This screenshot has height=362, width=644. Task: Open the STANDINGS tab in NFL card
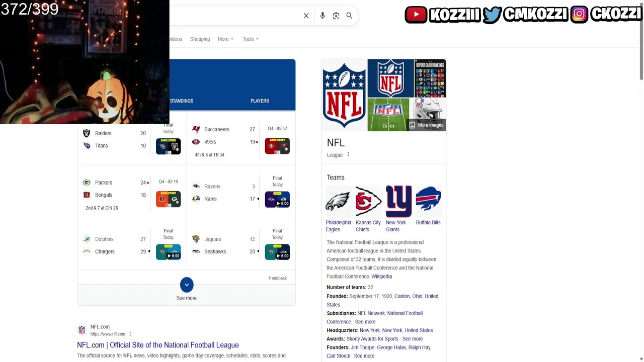point(182,101)
